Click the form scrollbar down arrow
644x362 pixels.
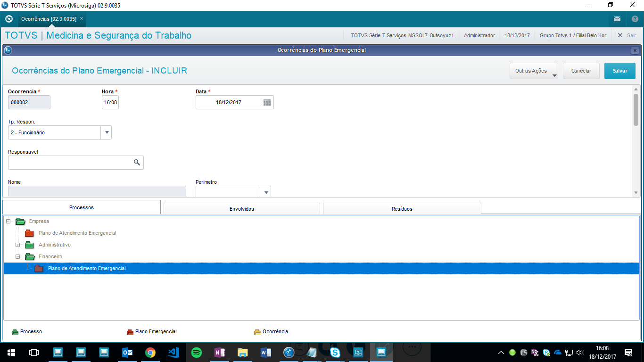coord(636,192)
